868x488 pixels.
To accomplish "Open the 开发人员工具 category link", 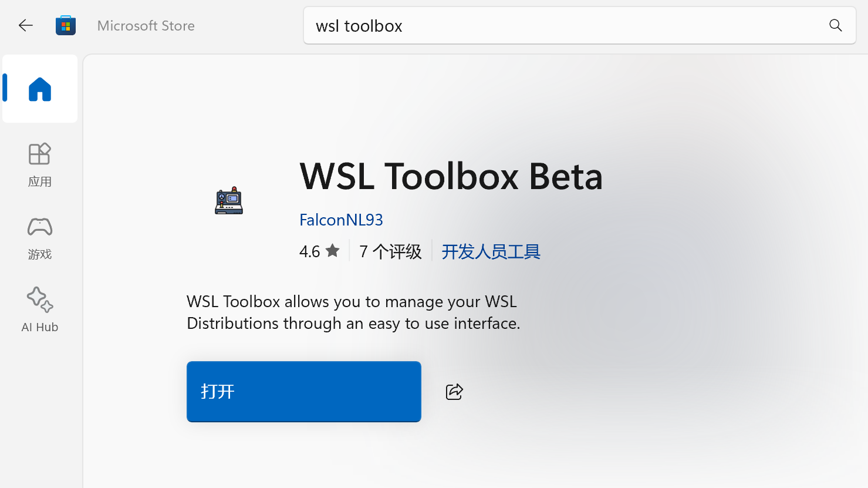I will pos(491,251).
